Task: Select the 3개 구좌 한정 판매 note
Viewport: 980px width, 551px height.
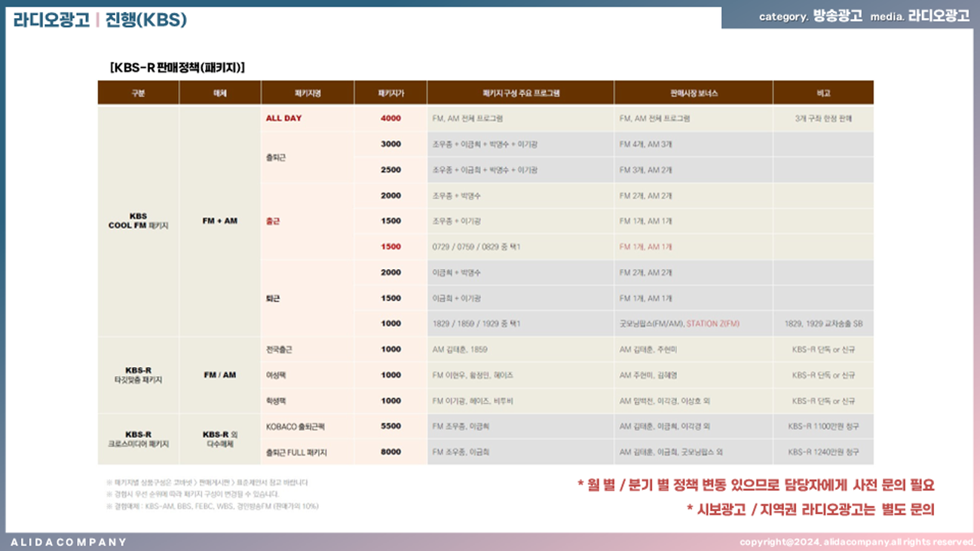Action: [823, 118]
